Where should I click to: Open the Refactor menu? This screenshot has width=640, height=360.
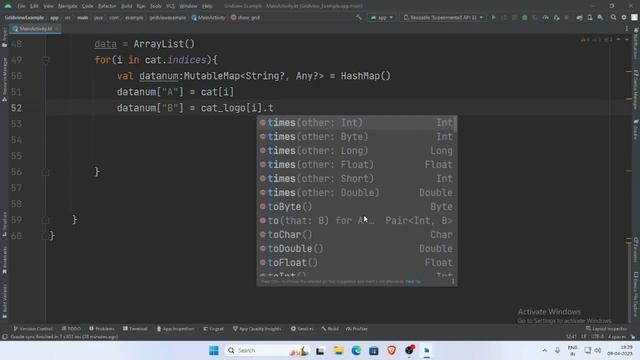click(x=107, y=6)
